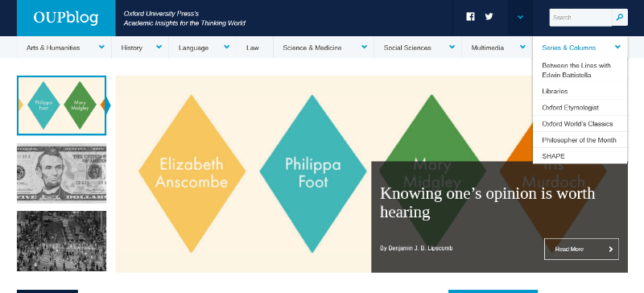
Task: Open the OUPblog Twitter icon
Action: pyautogui.click(x=489, y=17)
